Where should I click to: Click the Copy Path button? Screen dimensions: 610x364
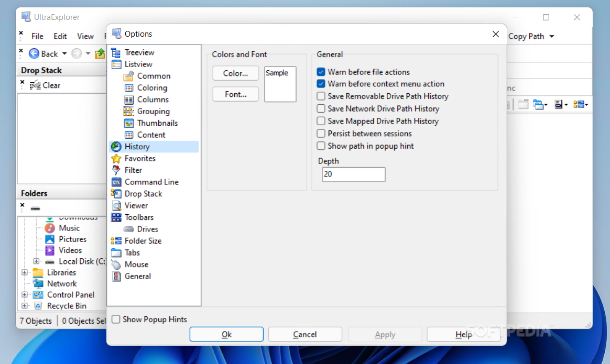pos(526,36)
